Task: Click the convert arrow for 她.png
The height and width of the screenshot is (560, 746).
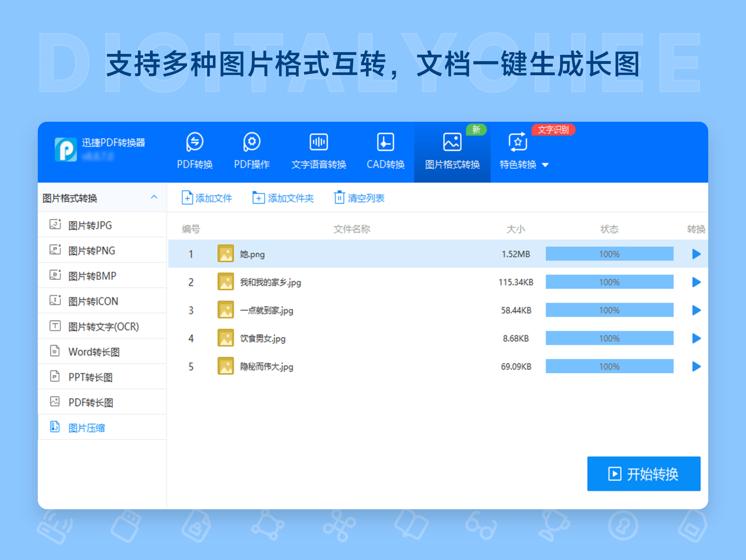Action: (x=696, y=254)
